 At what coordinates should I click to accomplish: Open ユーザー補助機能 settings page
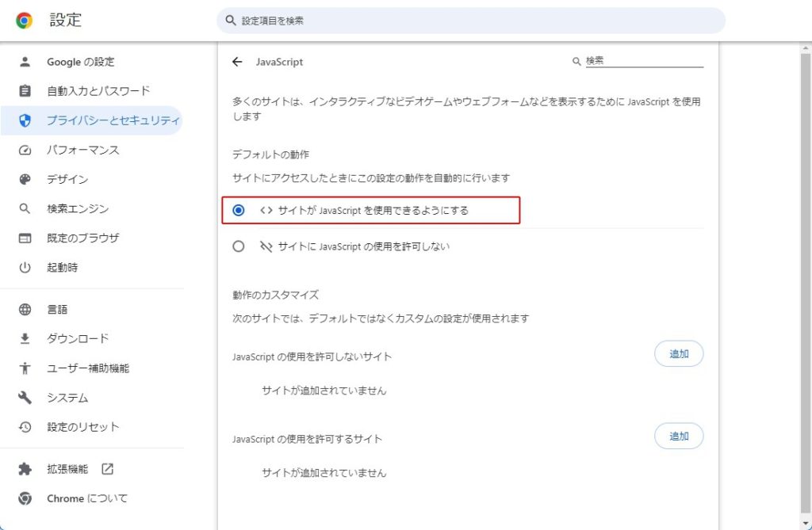(x=87, y=368)
